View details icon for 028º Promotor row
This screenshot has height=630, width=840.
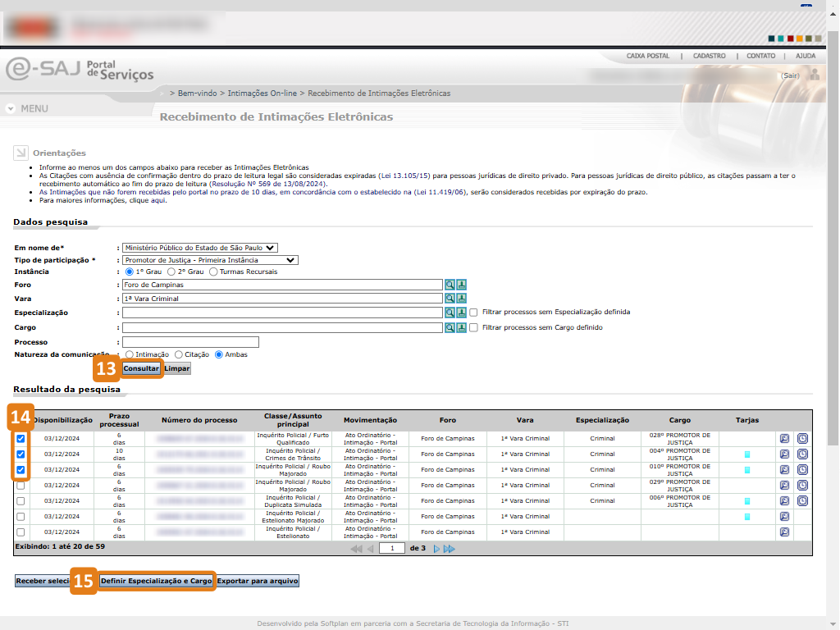[x=784, y=439]
